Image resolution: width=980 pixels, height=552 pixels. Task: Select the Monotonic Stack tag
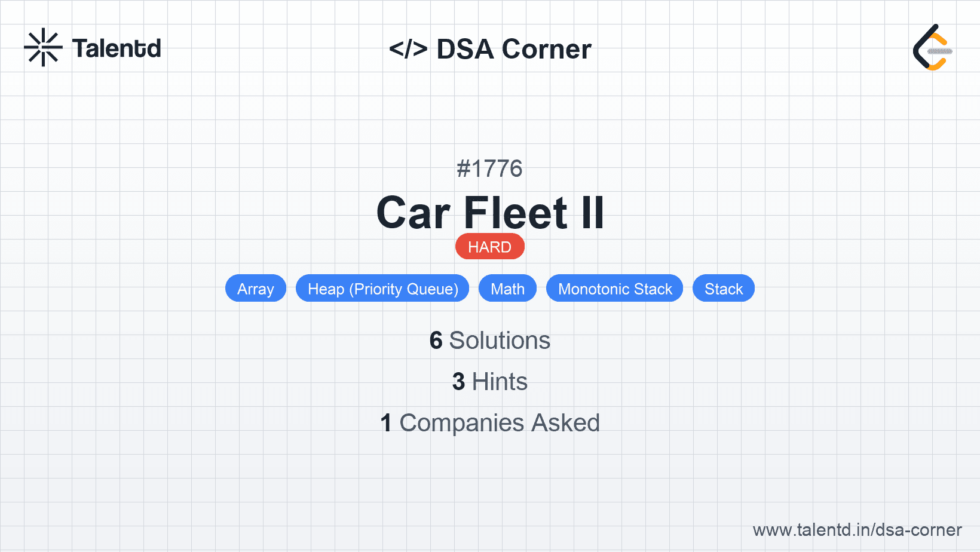click(614, 289)
